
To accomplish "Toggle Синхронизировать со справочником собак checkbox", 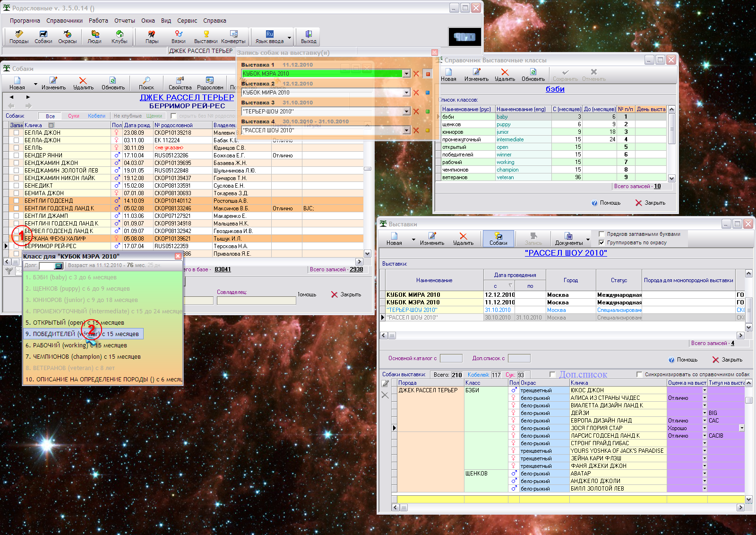I will 639,374.
